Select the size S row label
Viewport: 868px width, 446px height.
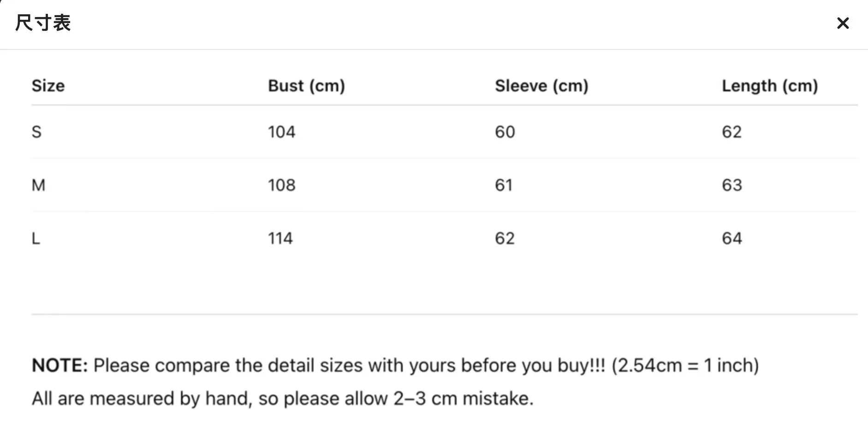(x=36, y=132)
